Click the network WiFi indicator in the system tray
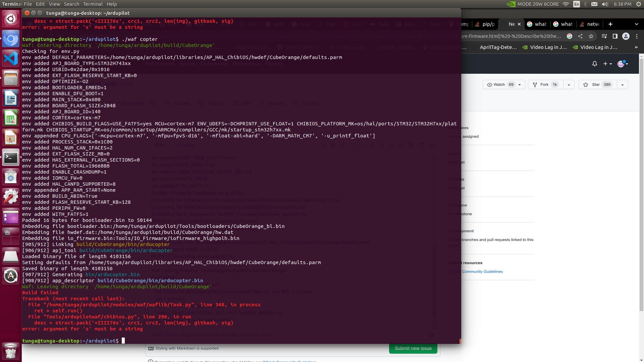Screen dimensions: 644x362 pyautogui.click(x=566, y=4)
